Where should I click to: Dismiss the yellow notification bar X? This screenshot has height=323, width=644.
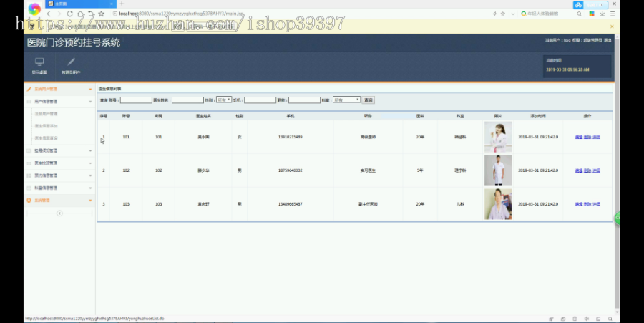[x=612, y=26]
